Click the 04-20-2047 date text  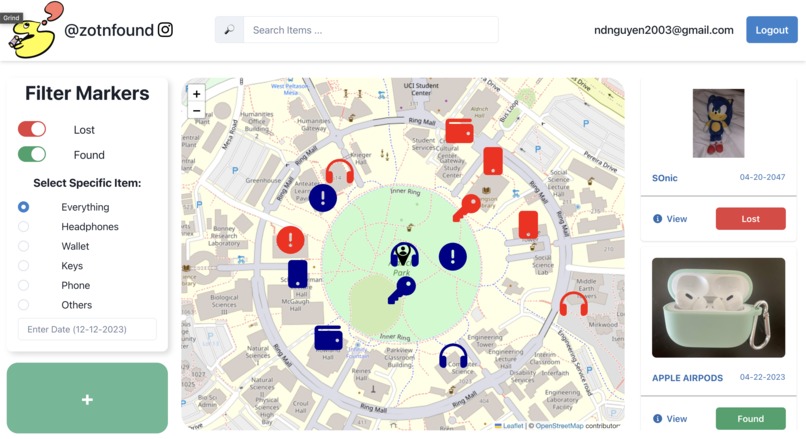762,177
